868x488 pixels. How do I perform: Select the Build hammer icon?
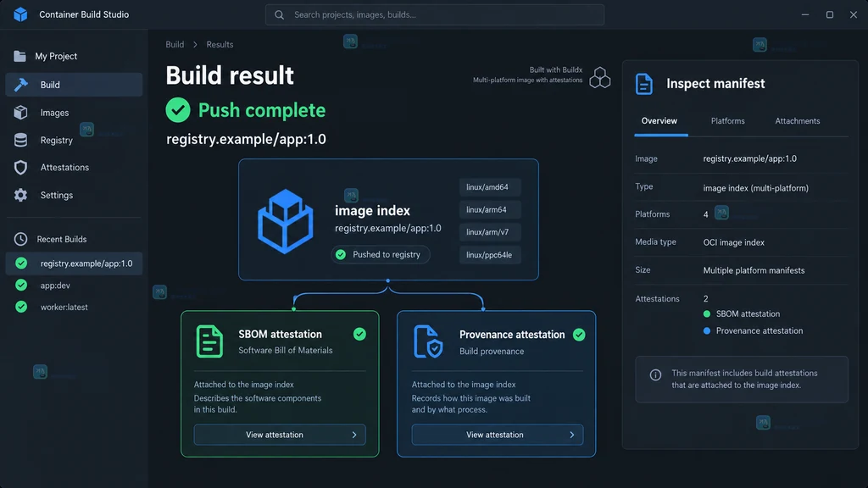coord(21,85)
